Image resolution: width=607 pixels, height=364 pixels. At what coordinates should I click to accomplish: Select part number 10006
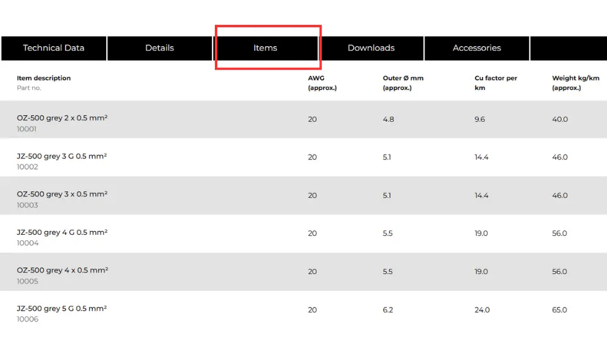tap(27, 320)
